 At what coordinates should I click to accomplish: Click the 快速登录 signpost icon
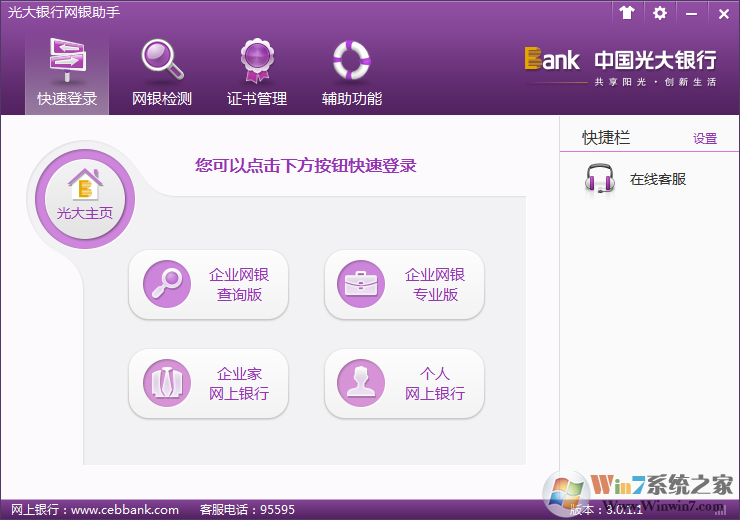(66, 60)
